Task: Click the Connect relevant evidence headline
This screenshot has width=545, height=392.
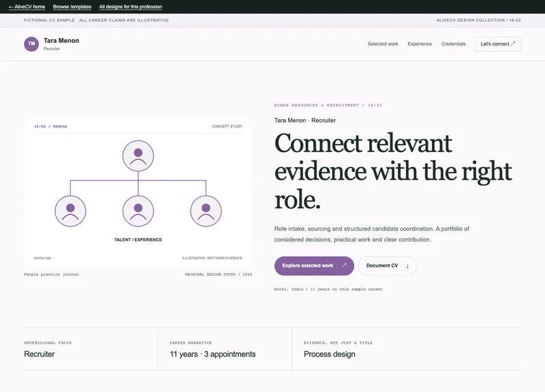Action: click(393, 171)
